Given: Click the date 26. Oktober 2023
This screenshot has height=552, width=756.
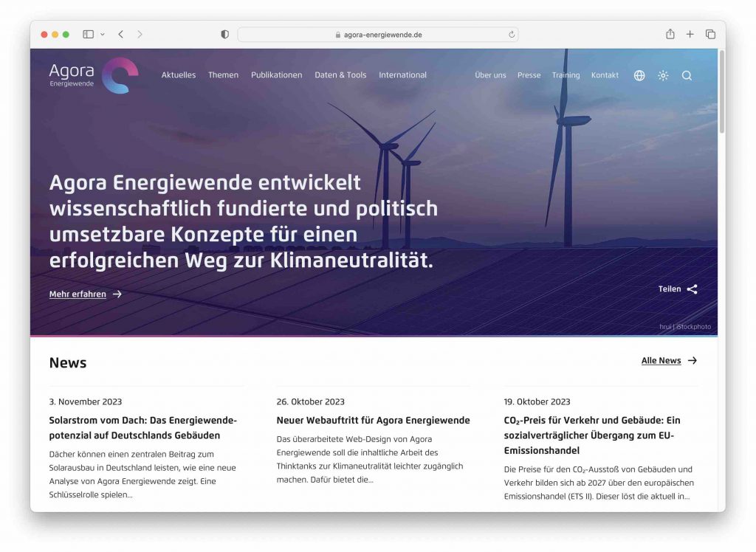Looking at the screenshot, I should 311,401.
